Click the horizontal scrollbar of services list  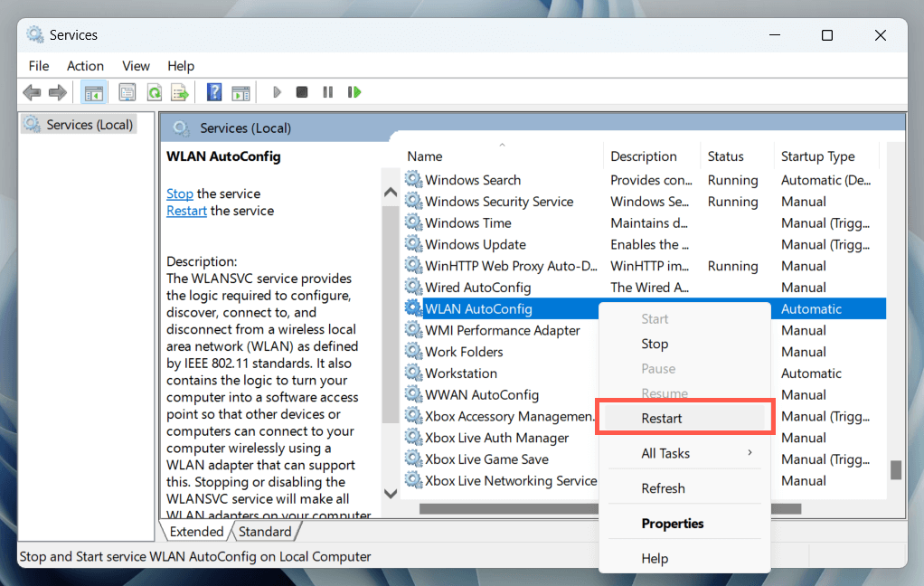point(610,509)
